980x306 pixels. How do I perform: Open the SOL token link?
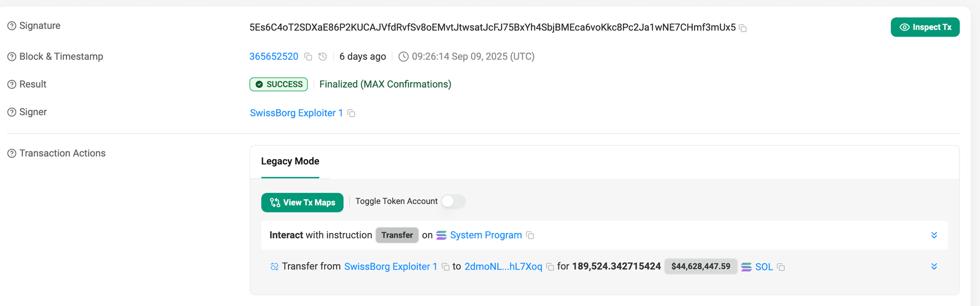764,267
